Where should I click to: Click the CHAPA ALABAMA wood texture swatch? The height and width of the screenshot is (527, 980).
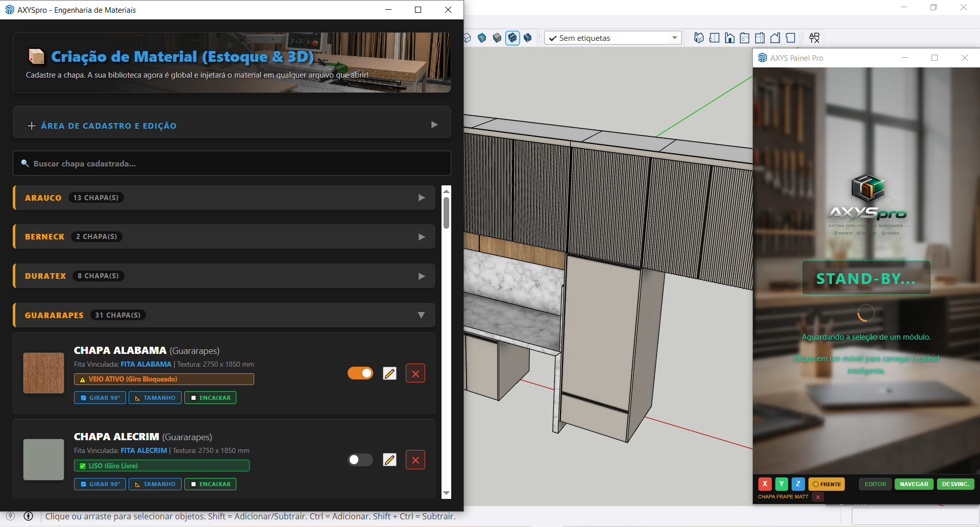[43, 373]
